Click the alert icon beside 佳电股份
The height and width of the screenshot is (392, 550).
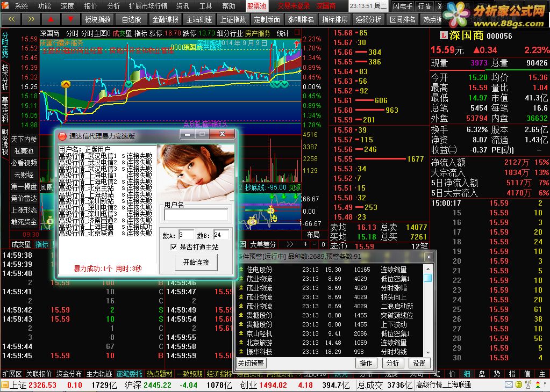pos(241,270)
